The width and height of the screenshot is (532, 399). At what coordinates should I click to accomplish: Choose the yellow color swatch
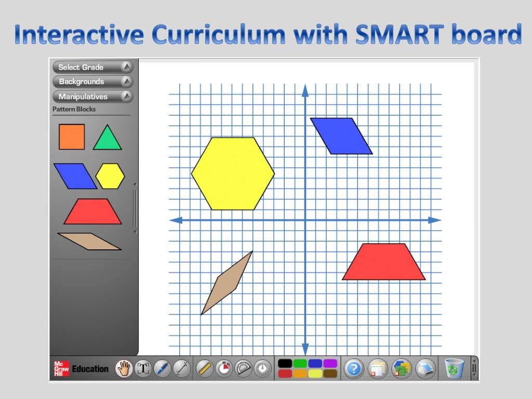(315, 374)
